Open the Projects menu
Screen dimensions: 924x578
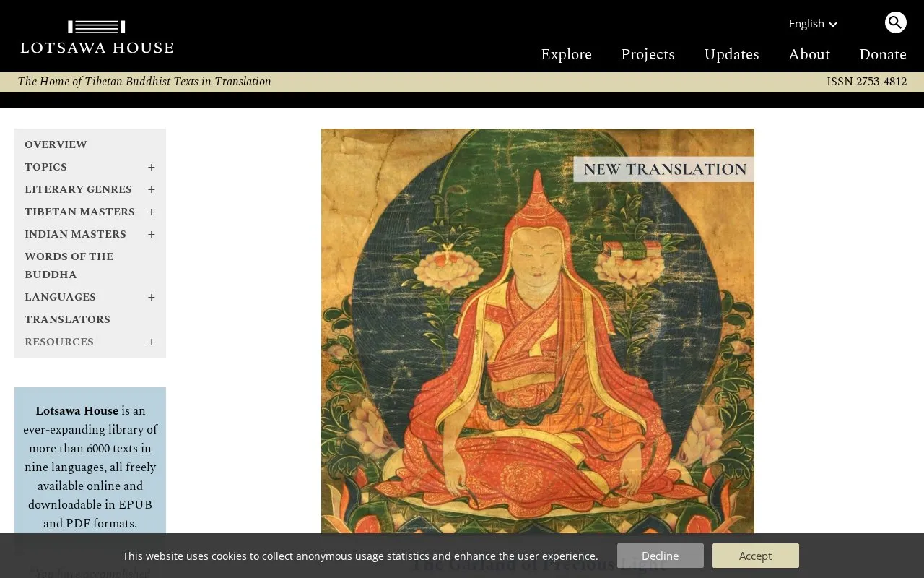648,55
